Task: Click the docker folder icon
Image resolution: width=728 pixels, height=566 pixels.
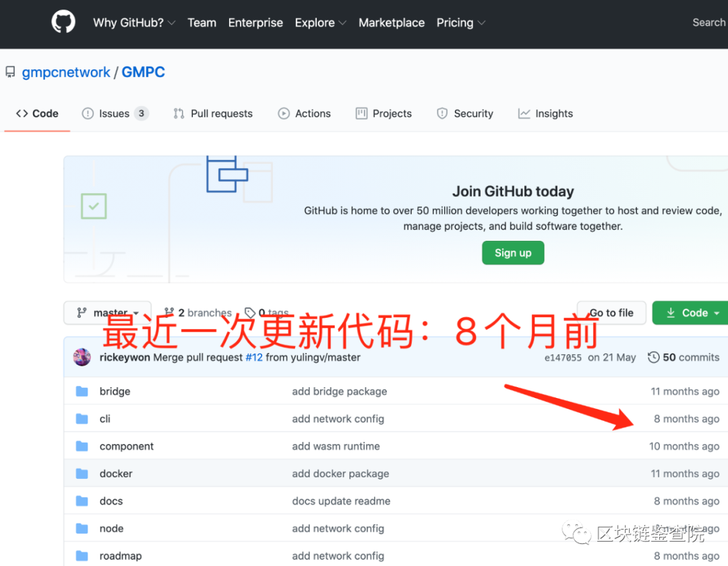Action: point(82,474)
